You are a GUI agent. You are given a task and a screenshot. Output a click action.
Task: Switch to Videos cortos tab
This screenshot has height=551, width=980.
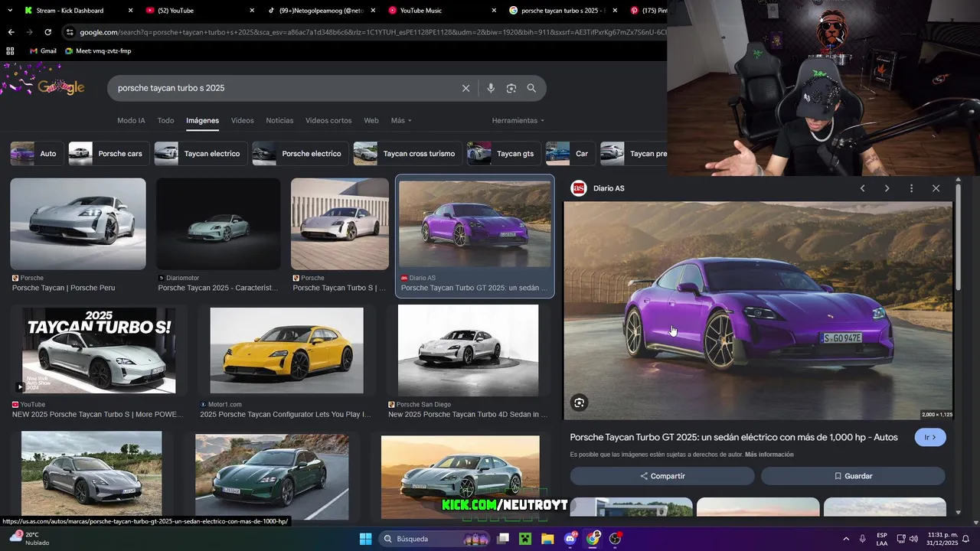coord(328,120)
